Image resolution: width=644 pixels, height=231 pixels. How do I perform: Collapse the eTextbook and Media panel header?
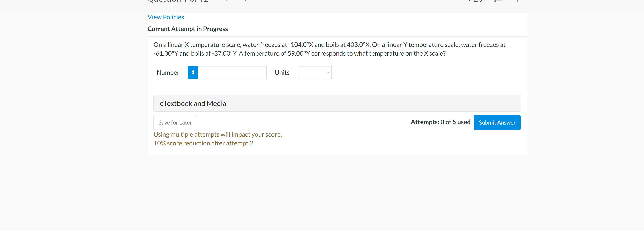coord(337,103)
